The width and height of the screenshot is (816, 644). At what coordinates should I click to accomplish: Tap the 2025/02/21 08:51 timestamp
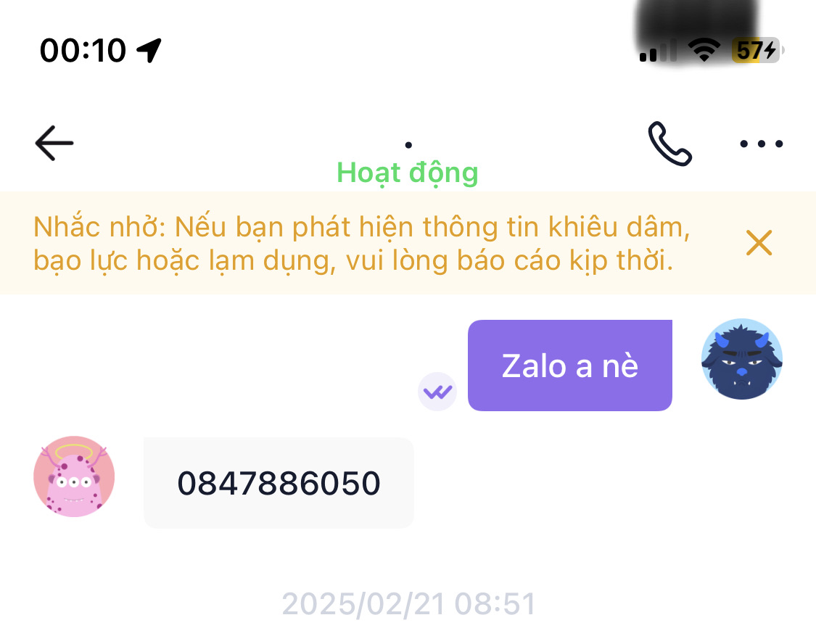pos(408,604)
